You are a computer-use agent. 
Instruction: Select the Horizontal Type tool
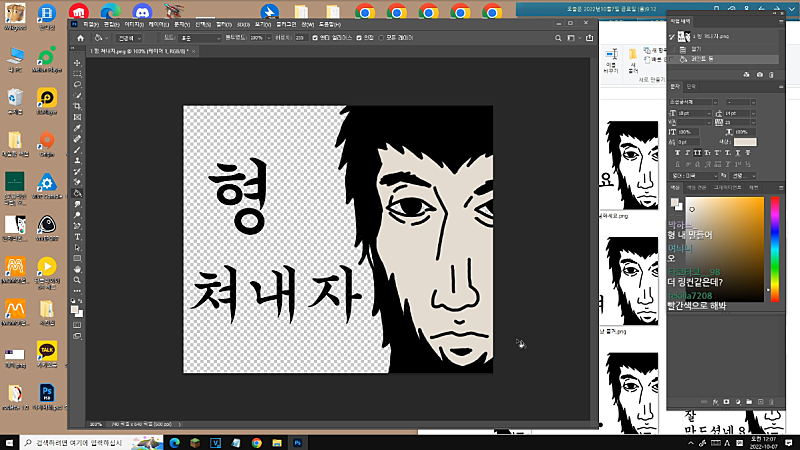point(77,237)
